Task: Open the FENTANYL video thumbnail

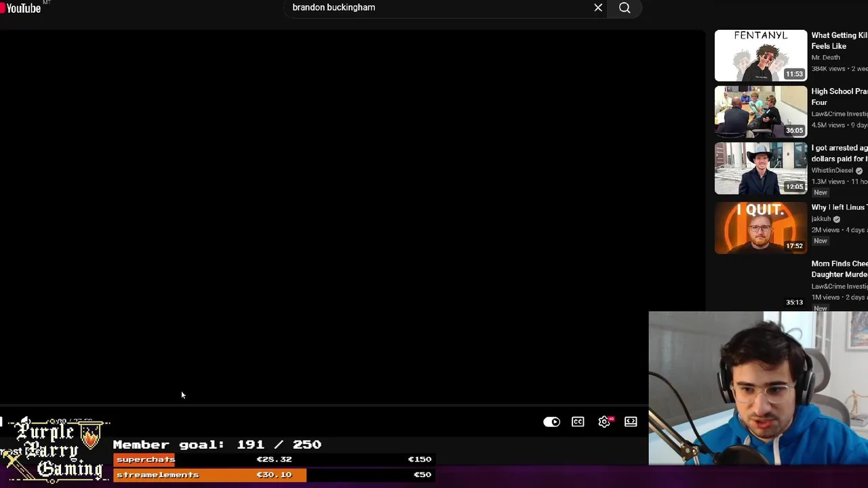Action: tap(761, 56)
